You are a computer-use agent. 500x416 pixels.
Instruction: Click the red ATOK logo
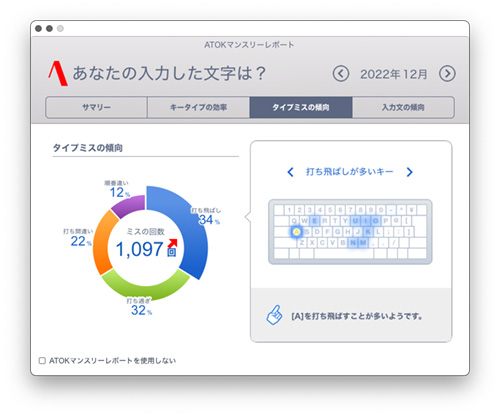point(58,73)
